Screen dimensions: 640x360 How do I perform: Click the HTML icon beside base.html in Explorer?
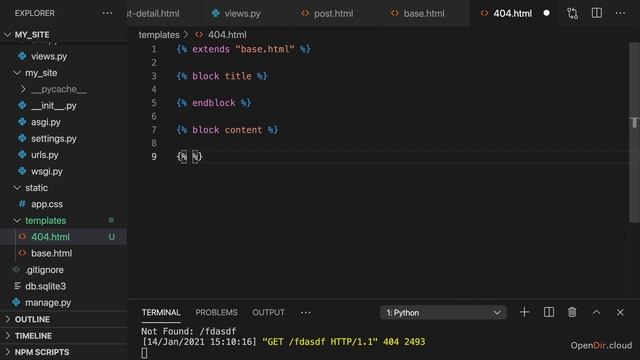pyautogui.click(x=22, y=253)
